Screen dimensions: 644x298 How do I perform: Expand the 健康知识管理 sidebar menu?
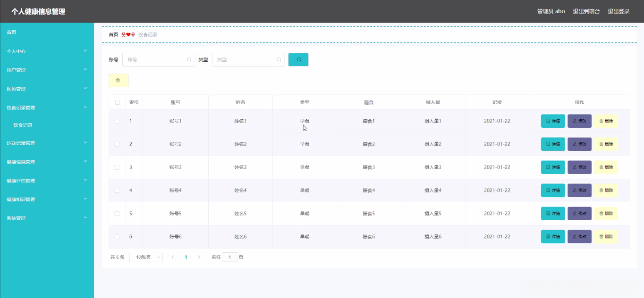tap(47, 199)
